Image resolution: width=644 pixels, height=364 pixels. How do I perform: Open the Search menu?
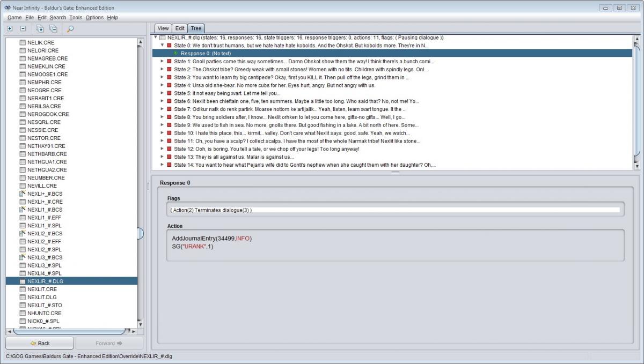point(58,18)
